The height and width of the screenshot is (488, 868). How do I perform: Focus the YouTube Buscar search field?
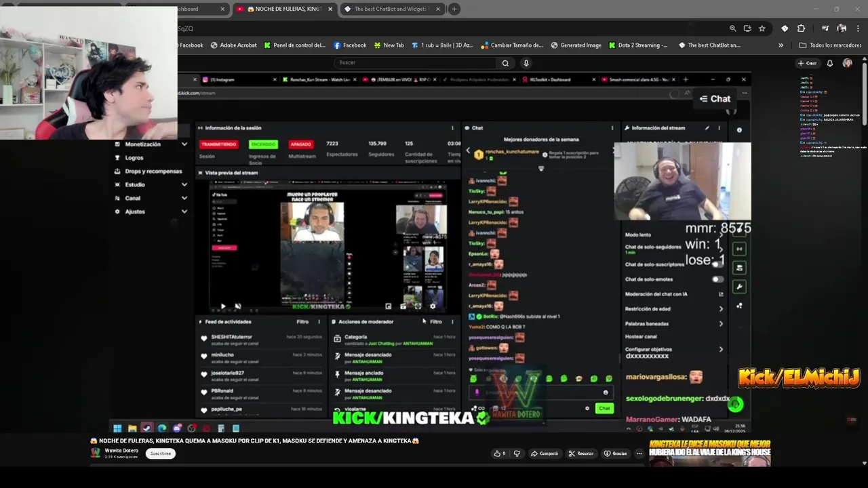coord(416,63)
